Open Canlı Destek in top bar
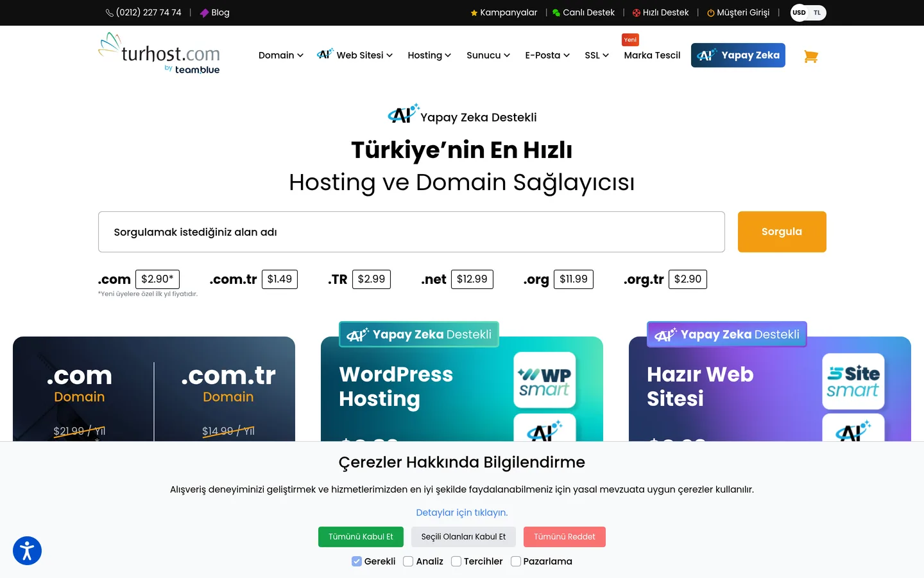Viewport: 924px width, 578px height. coord(588,13)
